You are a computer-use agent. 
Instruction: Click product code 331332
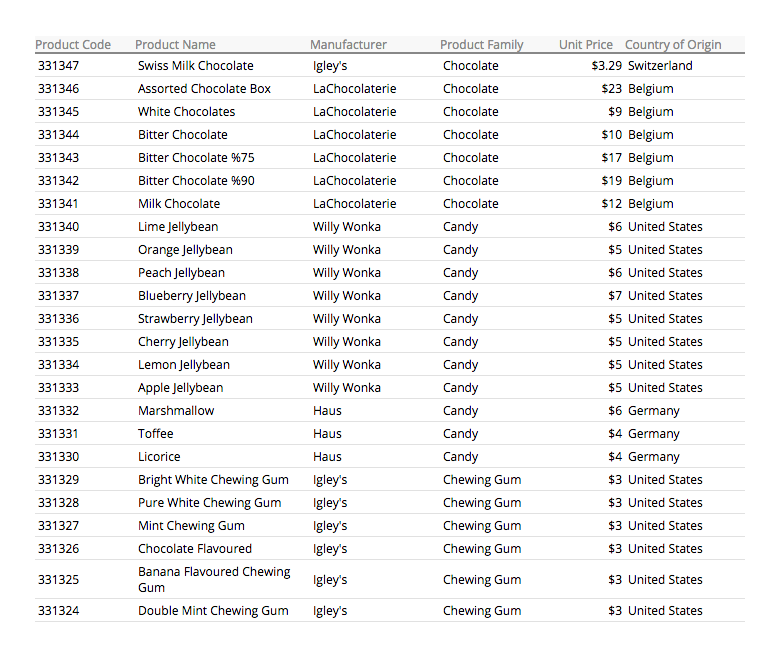click(x=59, y=411)
